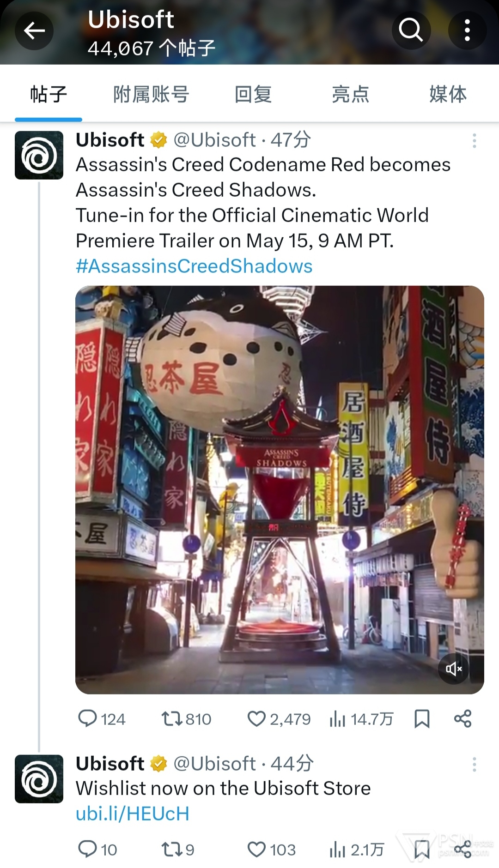Open the #AssassinsCreedShadows hashtag

point(194,266)
